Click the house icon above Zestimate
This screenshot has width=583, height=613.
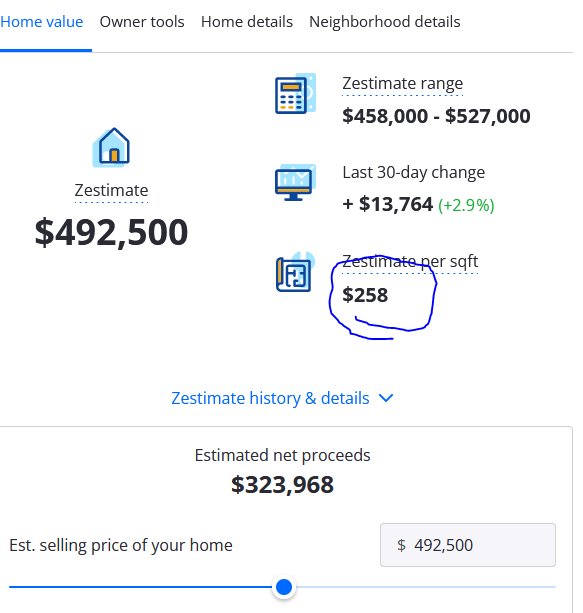[111, 147]
